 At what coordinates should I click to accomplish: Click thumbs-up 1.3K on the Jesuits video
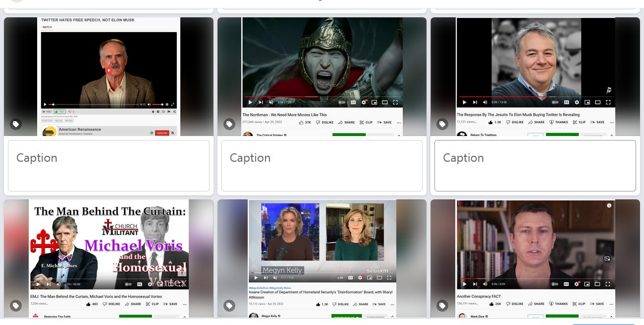495,122
